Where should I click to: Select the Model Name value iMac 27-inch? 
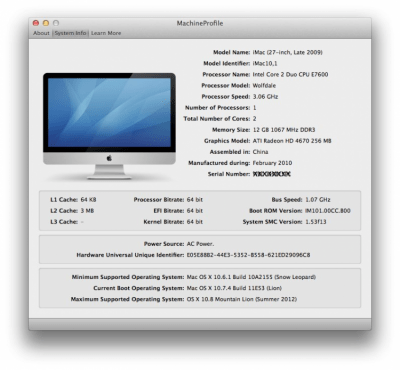[x=287, y=52]
